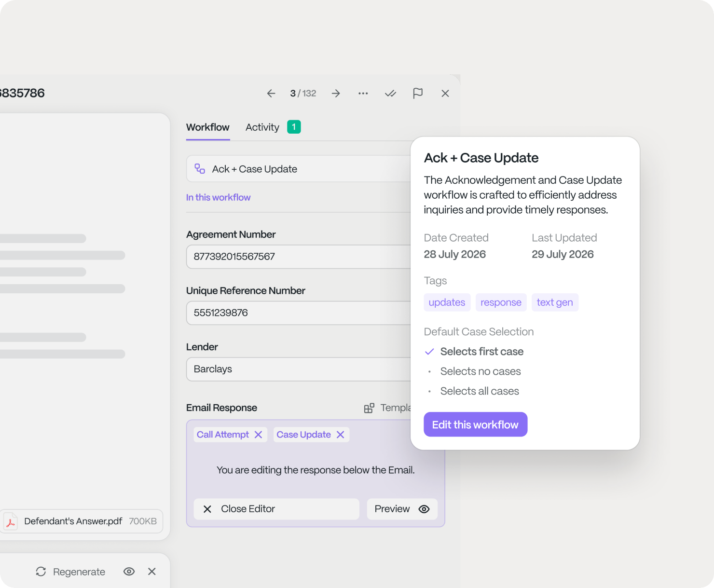Screen dimensions: 714x588
Task: Choose Selects no cases option
Action: click(473, 371)
